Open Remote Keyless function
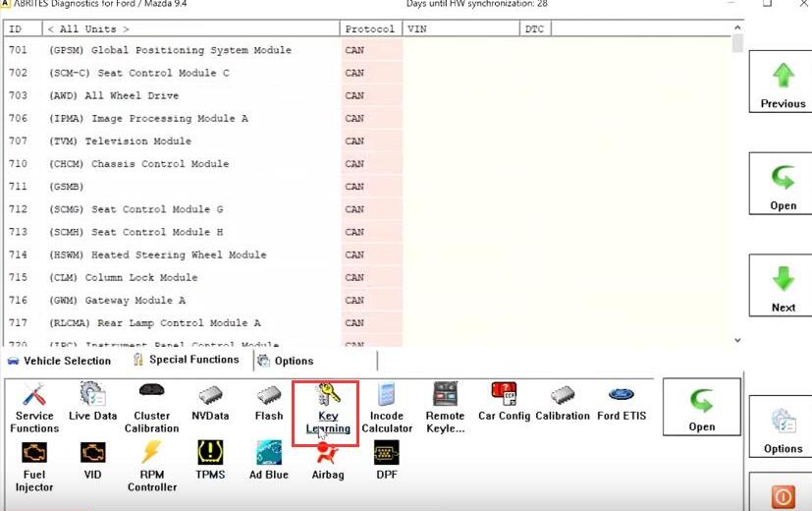 [x=446, y=409]
